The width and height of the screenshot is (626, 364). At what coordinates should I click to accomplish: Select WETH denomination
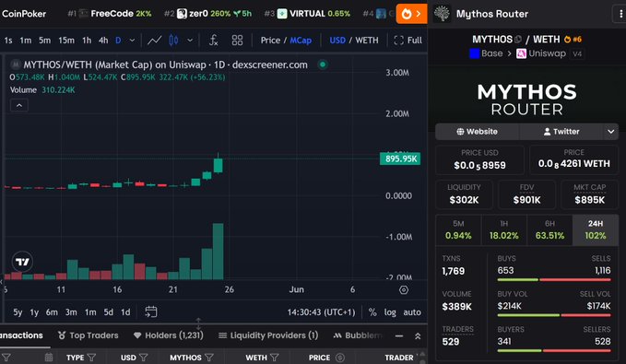pyautogui.click(x=367, y=41)
